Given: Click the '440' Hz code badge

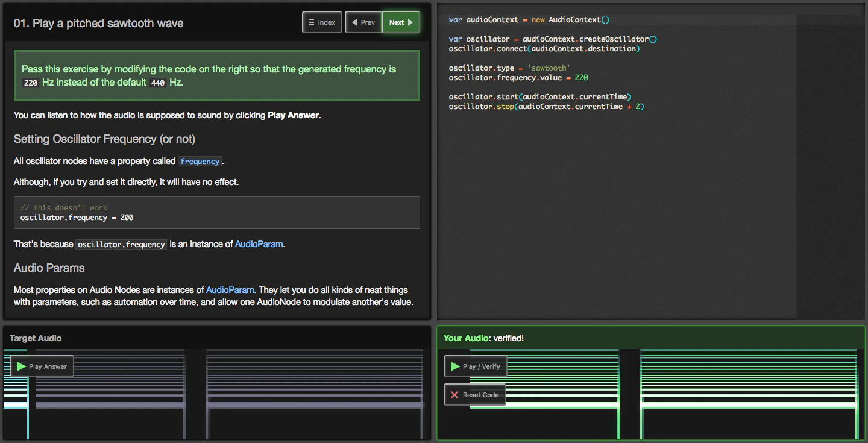Looking at the screenshot, I should coord(158,83).
